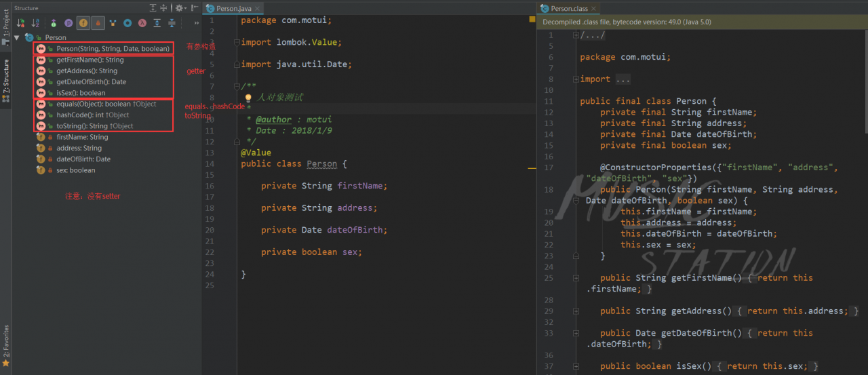Click Sort by Visibility icon in Structure toolbar

click(x=20, y=23)
